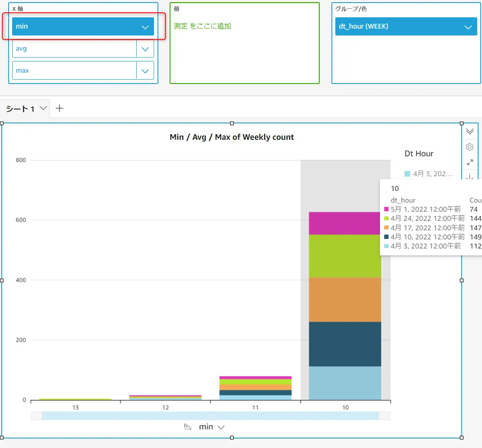The width and height of the screenshot is (482, 448).
Task: Click the y-axis label 600
Action: pyautogui.click(x=21, y=220)
